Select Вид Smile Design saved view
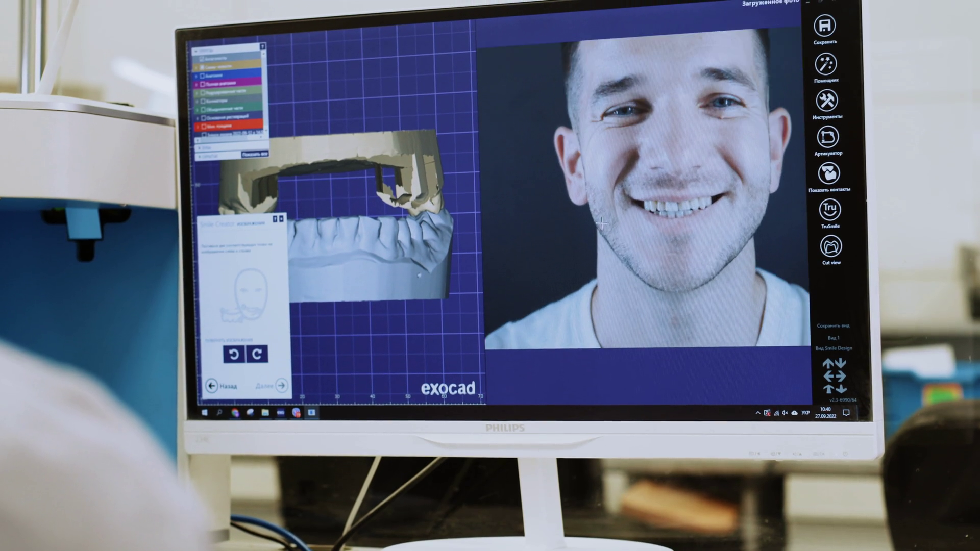Viewport: 980px width, 551px height. (834, 348)
